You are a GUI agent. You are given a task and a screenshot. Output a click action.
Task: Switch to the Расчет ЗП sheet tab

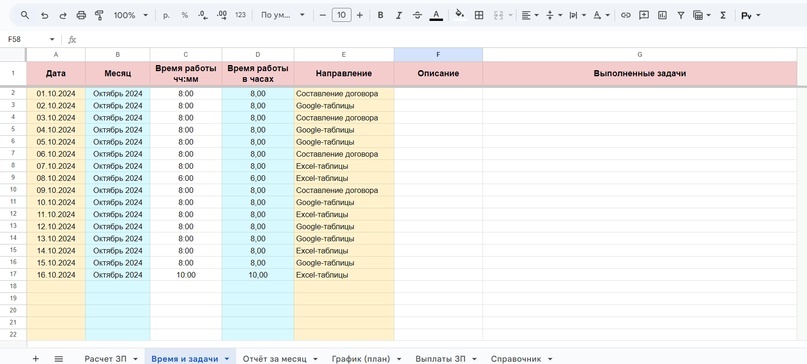pos(106,358)
